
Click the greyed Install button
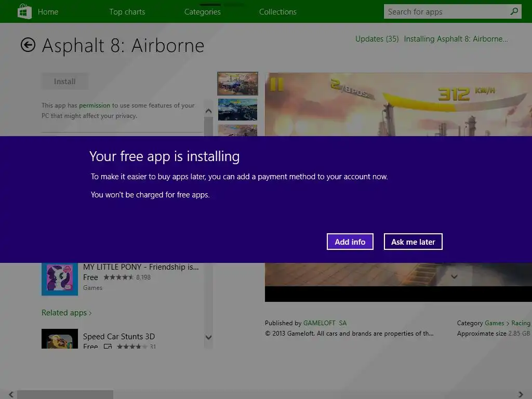[65, 82]
